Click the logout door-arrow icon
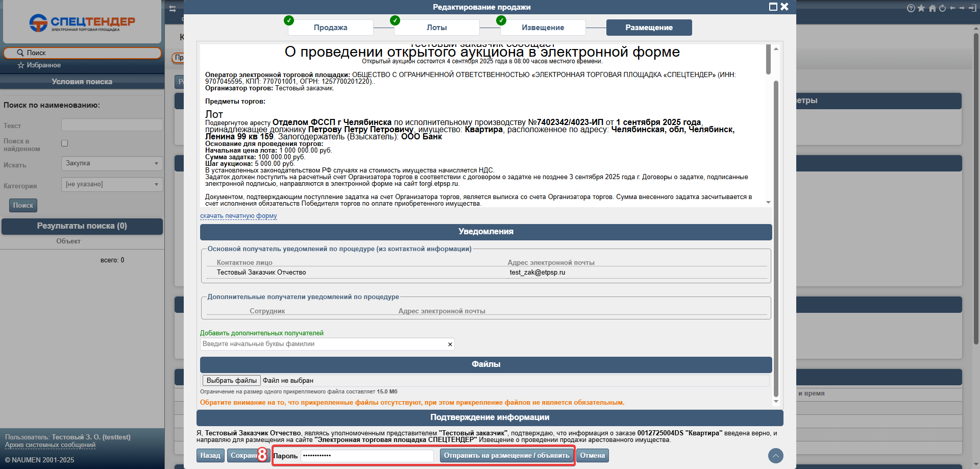Viewport: 980px width, 469px height. pyautogui.click(x=971, y=8)
